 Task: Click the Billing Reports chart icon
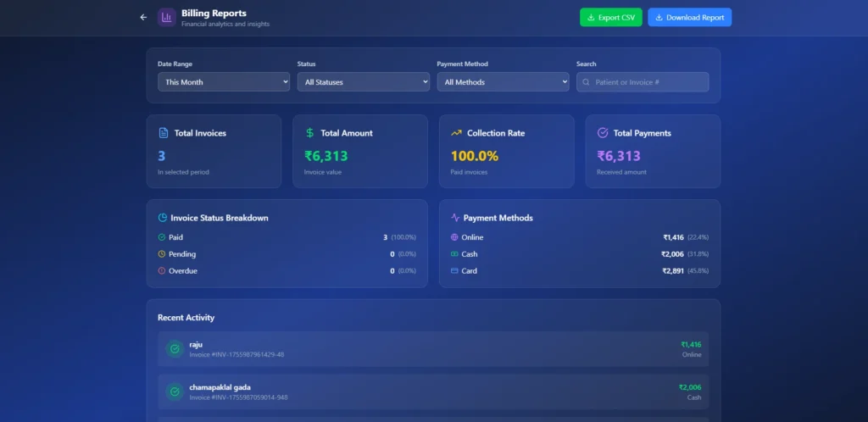click(167, 17)
